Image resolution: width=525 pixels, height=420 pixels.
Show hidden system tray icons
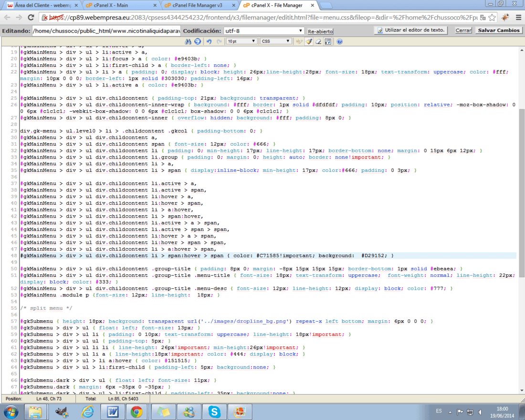coord(450,412)
